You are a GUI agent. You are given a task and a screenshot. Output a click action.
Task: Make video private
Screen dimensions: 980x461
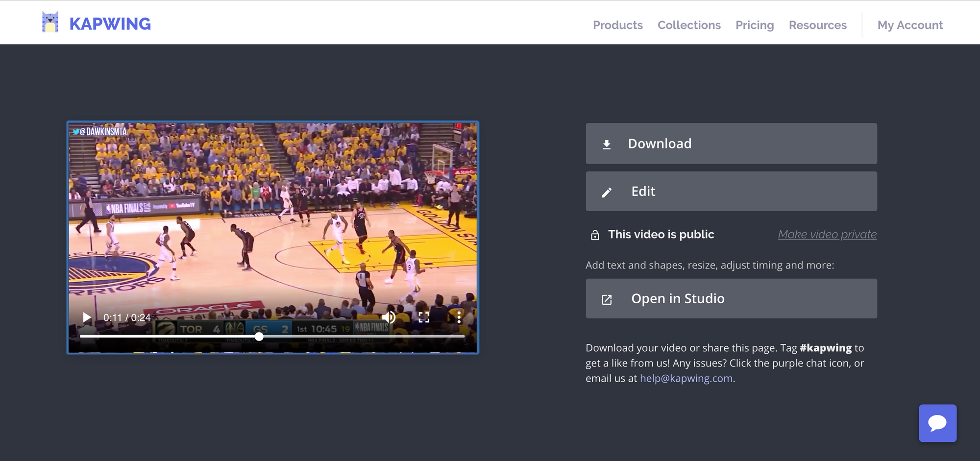[827, 235]
